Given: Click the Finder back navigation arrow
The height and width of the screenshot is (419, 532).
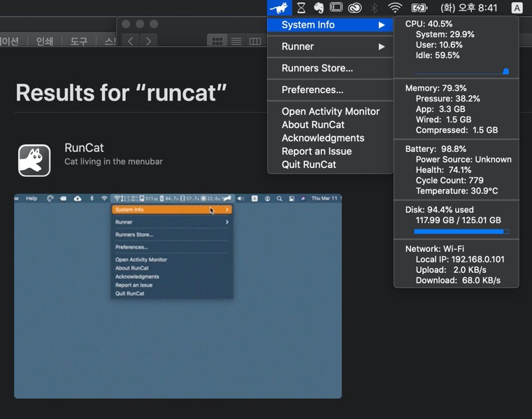Looking at the screenshot, I should click(131, 41).
